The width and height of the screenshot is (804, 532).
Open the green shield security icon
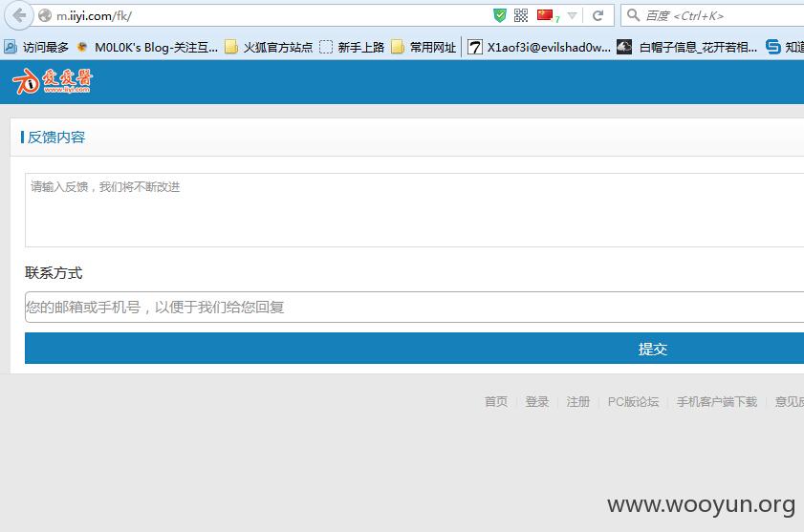coord(499,16)
